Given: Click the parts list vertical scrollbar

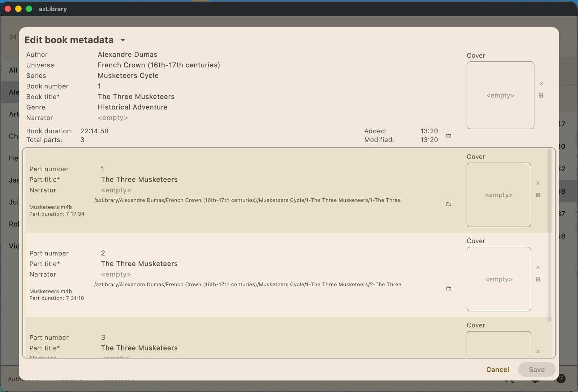Looking at the screenshot, I should [x=549, y=235].
